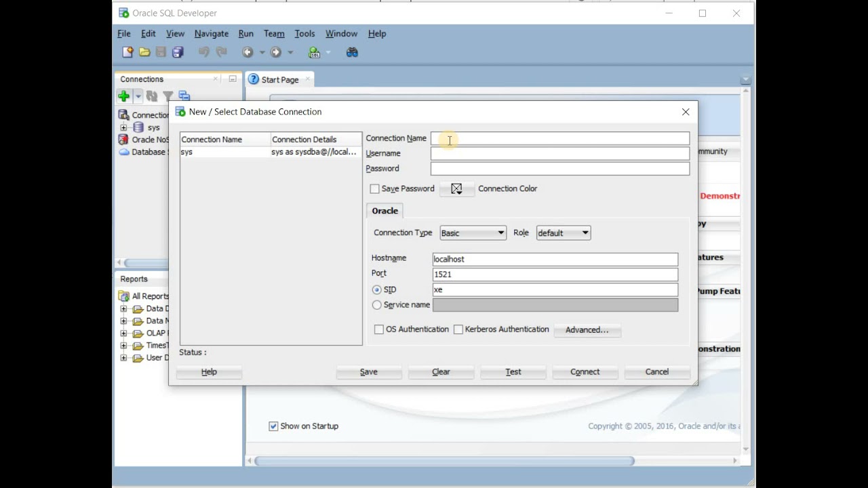Screen dimensions: 868x488
Task: Minimize the Connections panel
Action: [232, 79]
